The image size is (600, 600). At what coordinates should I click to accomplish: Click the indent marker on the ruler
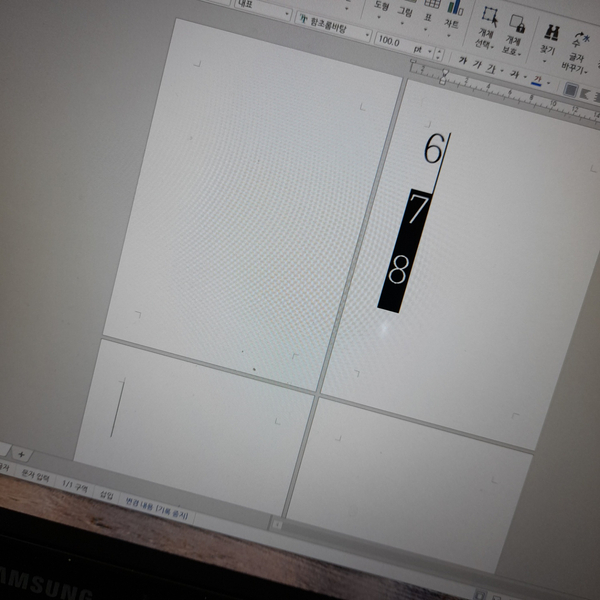[x=444, y=77]
